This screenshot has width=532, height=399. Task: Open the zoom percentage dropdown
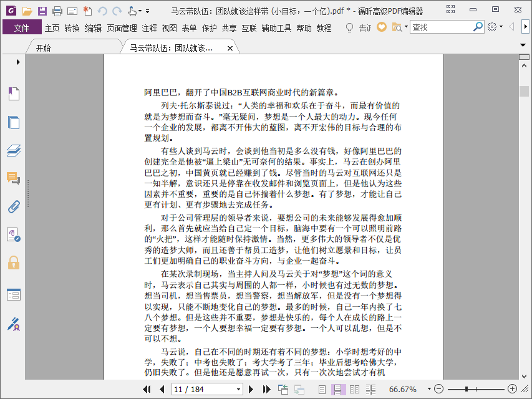click(x=429, y=389)
